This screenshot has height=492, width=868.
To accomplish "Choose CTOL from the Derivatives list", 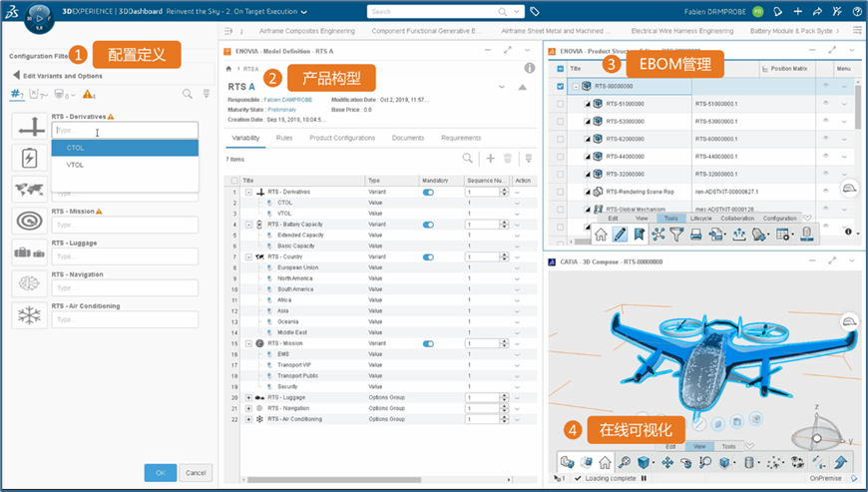I will point(125,148).
